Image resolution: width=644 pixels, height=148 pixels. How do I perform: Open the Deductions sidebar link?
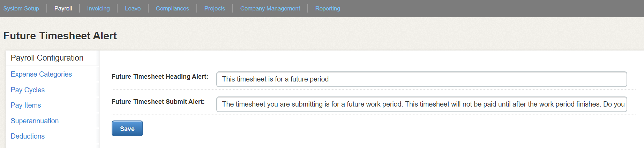click(x=28, y=136)
